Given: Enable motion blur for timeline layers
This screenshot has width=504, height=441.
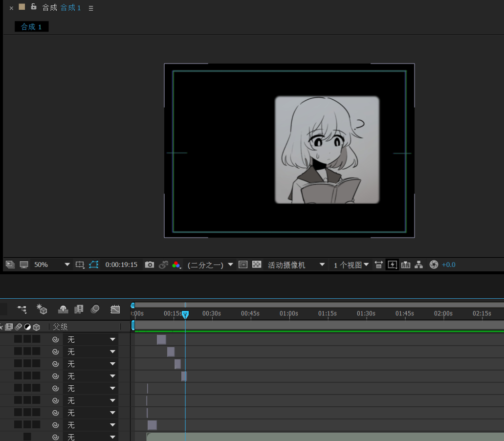Looking at the screenshot, I should click(95, 309).
